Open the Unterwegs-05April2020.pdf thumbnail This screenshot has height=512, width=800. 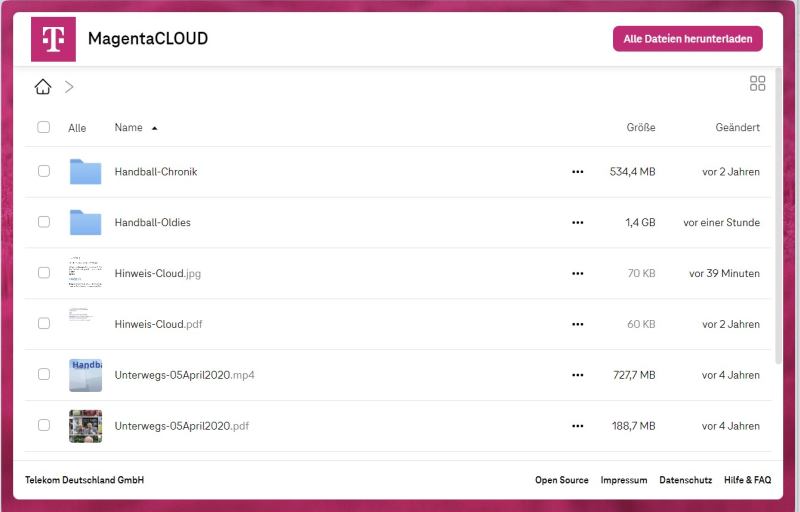tap(85, 426)
